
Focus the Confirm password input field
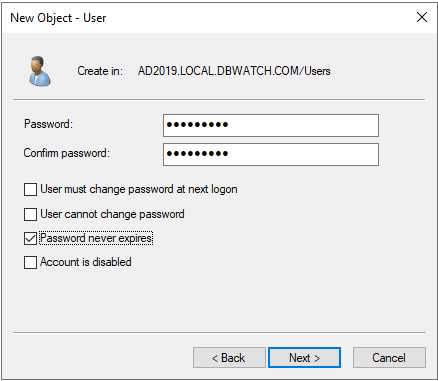coord(271,154)
